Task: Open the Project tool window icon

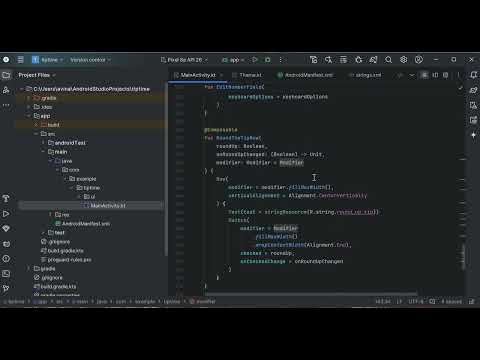Action: [x=6, y=75]
